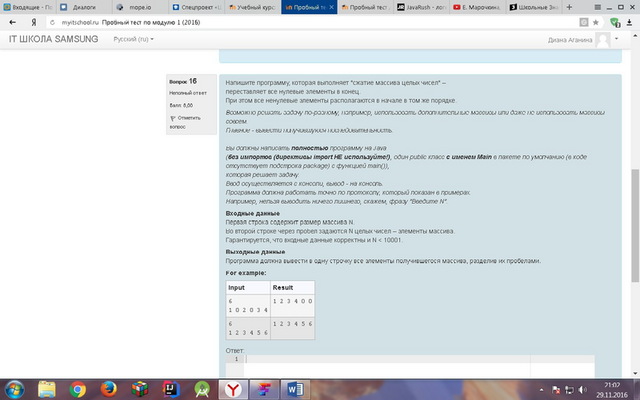Viewport: 640px width, 400px height.
Task: Click the result cell '1 2 3 4 0 0'
Action: [x=292, y=306]
